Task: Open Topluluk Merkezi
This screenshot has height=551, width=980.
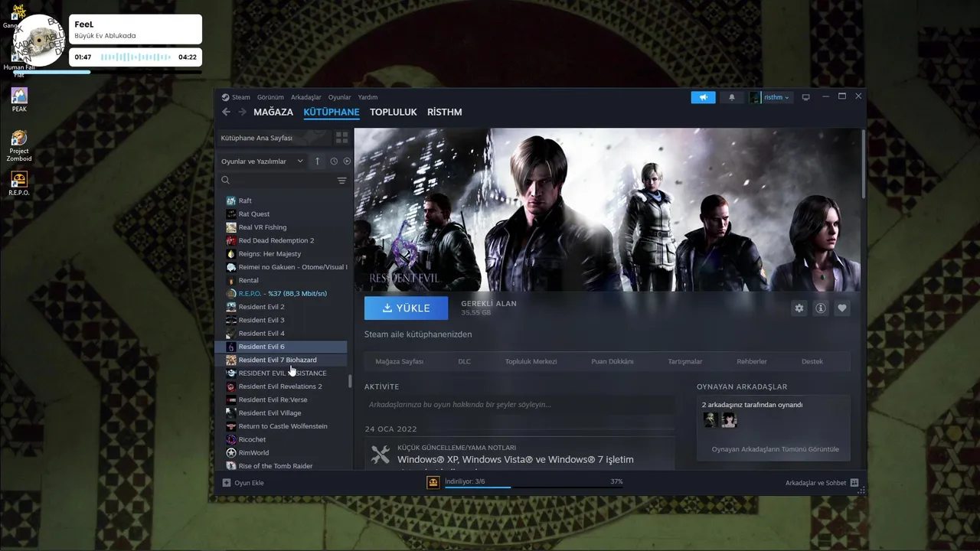Action: pyautogui.click(x=531, y=361)
